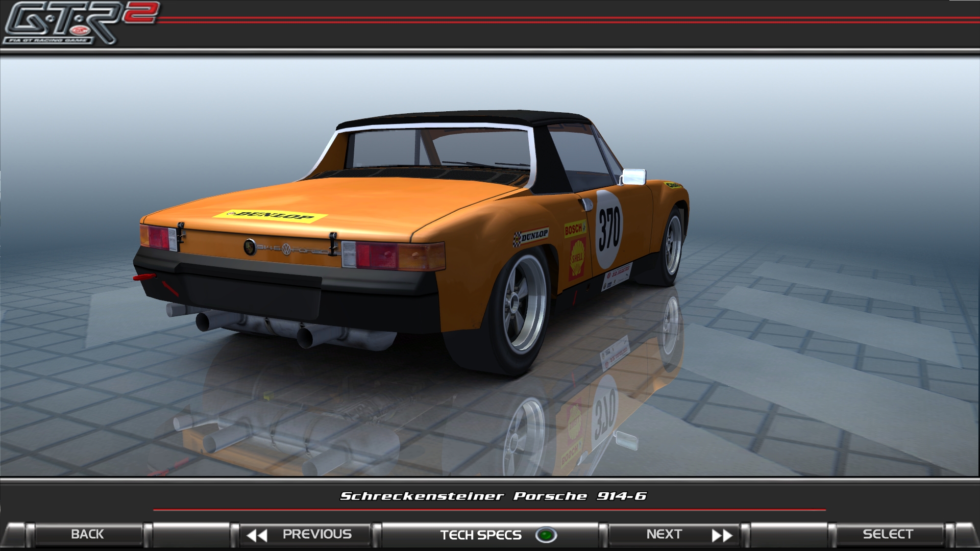Click the GTR2 logo
The image size is (980, 551).
point(81,23)
